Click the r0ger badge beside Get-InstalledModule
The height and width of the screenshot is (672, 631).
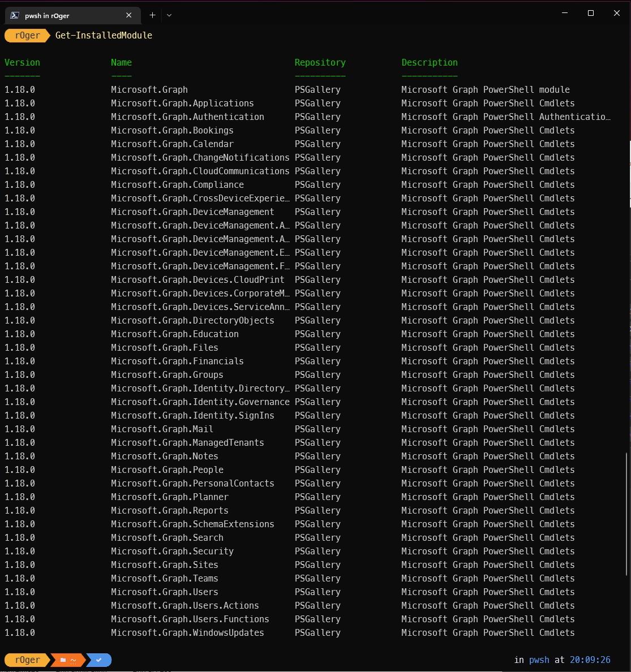click(27, 35)
